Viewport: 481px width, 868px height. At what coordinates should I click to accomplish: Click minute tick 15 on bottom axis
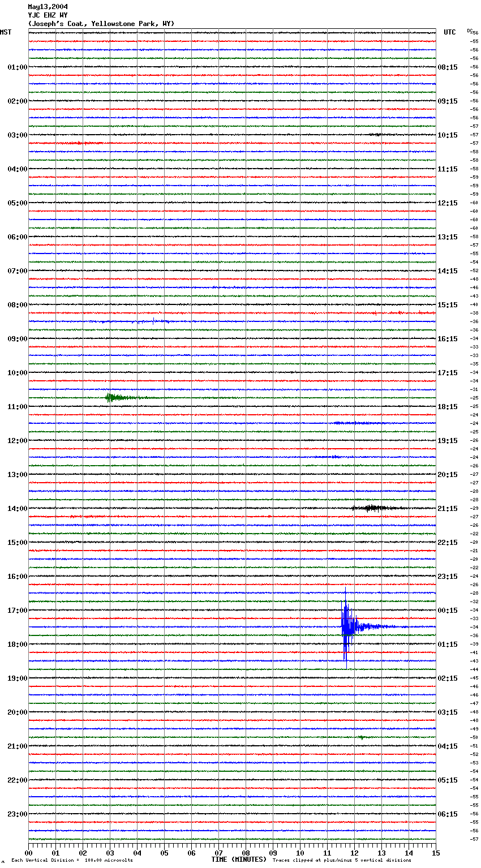pyautogui.click(x=436, y=853)
